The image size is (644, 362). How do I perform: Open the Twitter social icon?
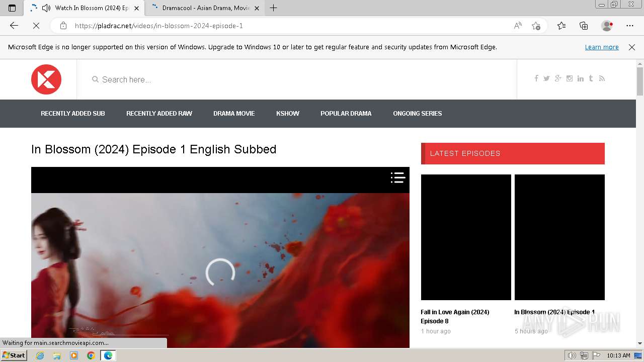tap(546, 78)
